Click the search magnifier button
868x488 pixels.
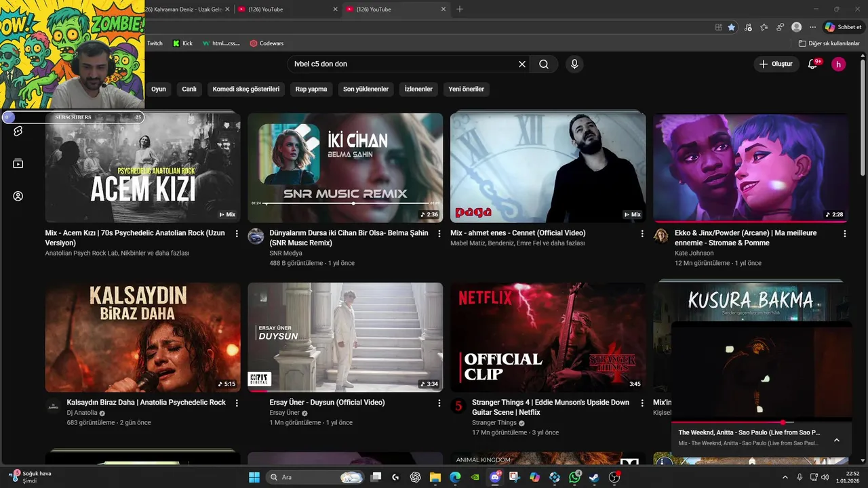[x=544, y=64]
